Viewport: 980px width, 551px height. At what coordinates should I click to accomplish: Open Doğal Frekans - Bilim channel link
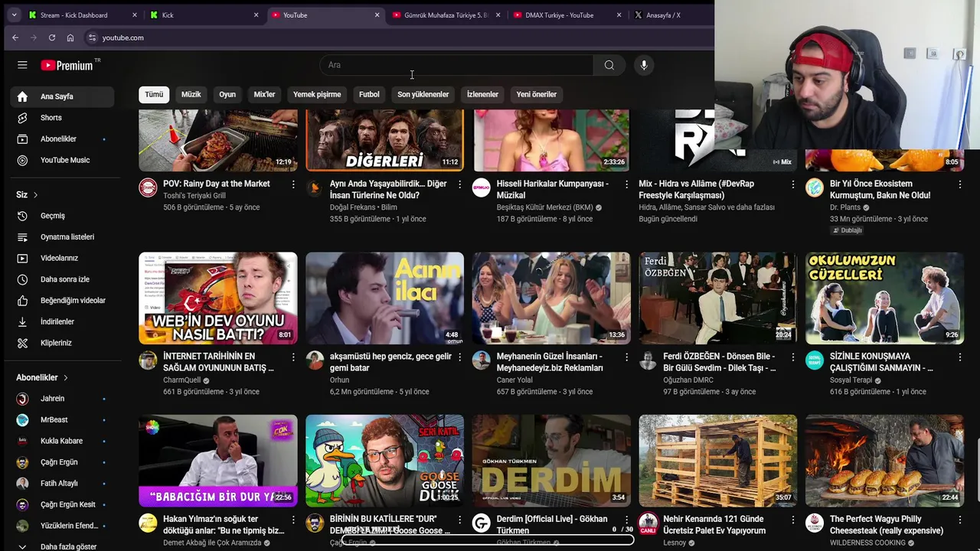tap(363, 207)
